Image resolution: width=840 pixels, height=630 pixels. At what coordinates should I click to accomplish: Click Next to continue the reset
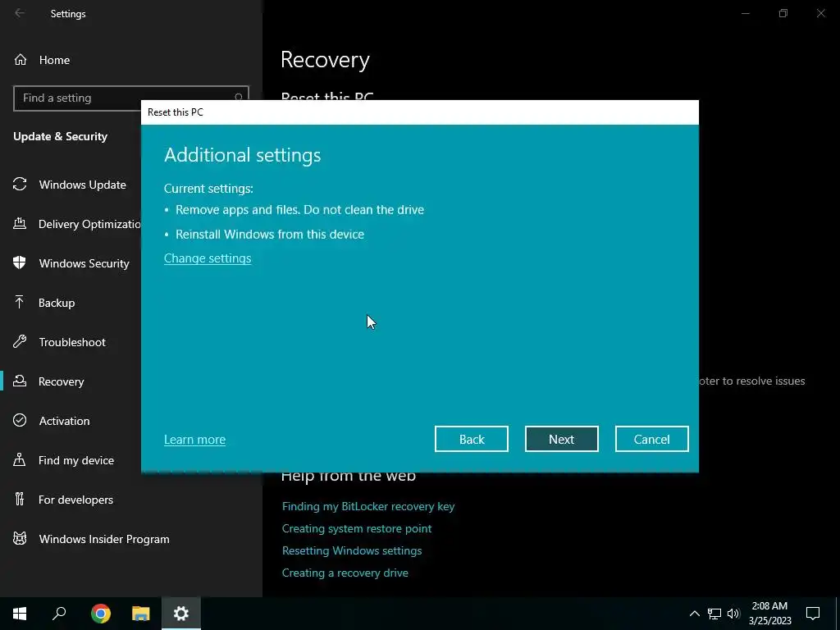pos(561,439)
